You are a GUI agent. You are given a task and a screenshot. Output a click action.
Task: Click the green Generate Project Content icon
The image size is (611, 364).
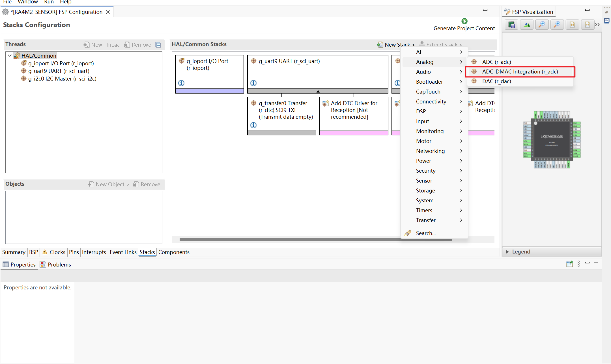pyautogui.click(x=464, y=21)
